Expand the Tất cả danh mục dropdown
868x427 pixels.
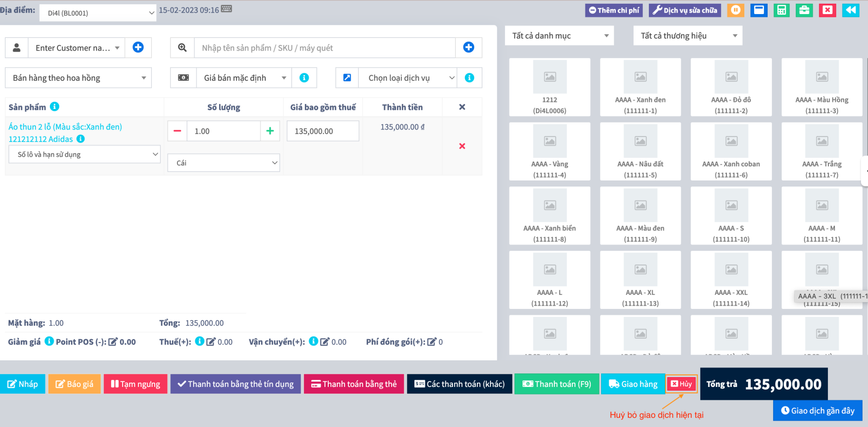pos(560,36)
